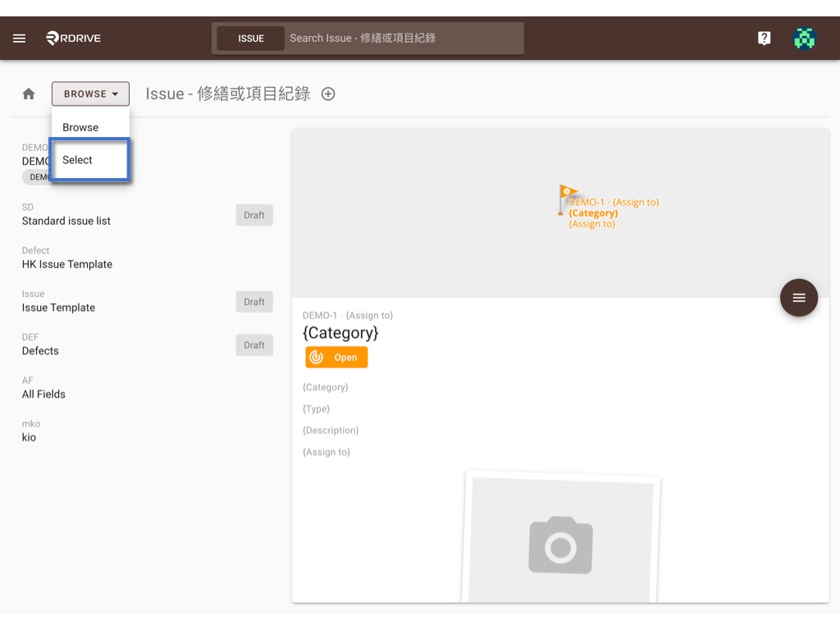Open the user avatar profile
This screenshot has height=630, width=840.
(804, 38)
